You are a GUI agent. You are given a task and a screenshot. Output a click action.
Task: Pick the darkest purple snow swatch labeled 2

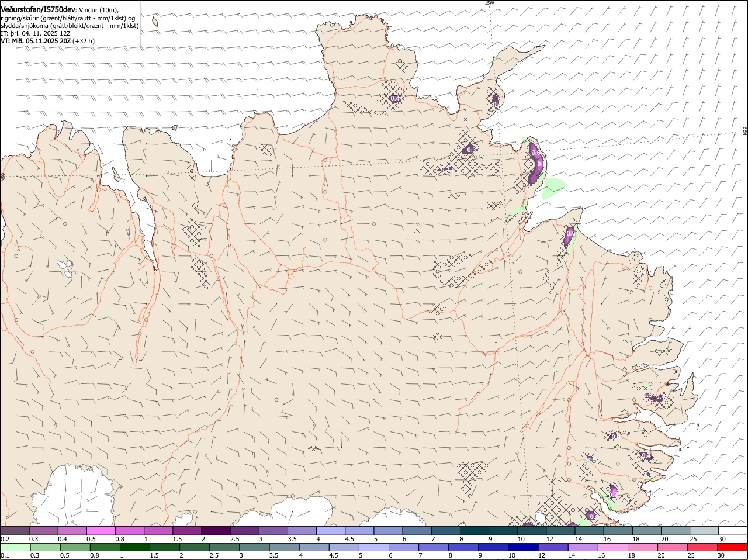click(x=216, y=530)
